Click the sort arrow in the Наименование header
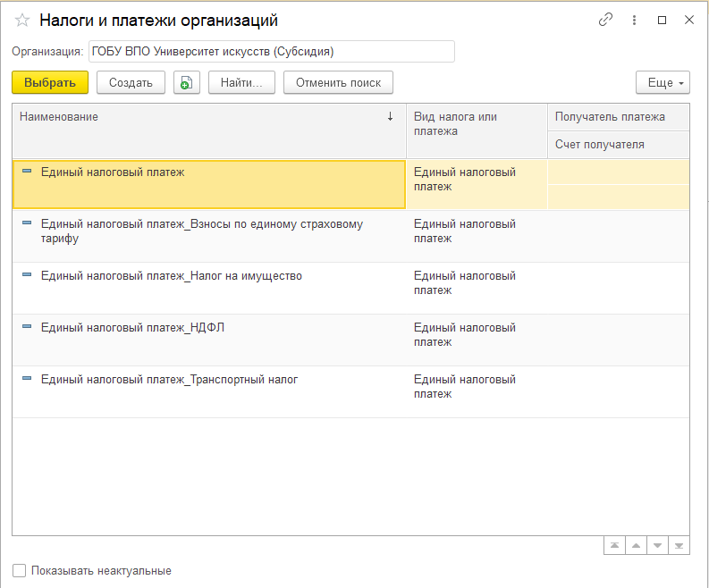709x588 pixels. tap(390, 116)
